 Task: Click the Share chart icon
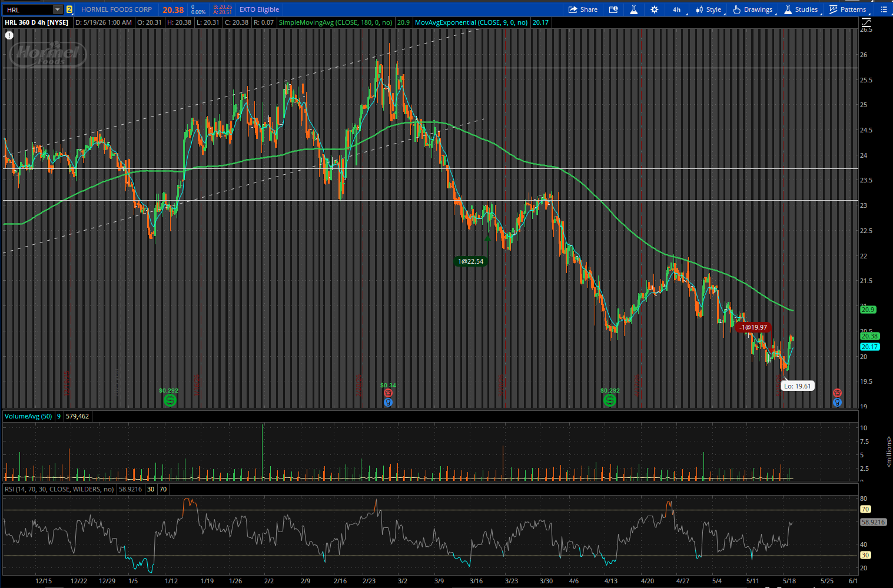tap(573, 9)
